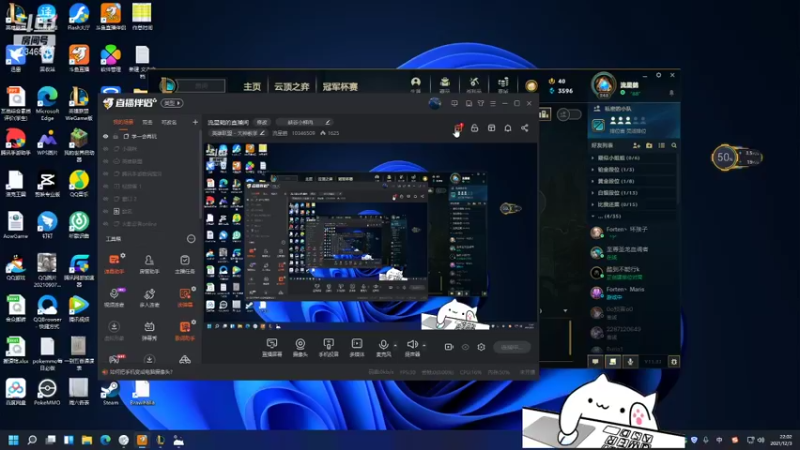
Task: Open the phone-as-camera help link
Action: click(141, 372)
